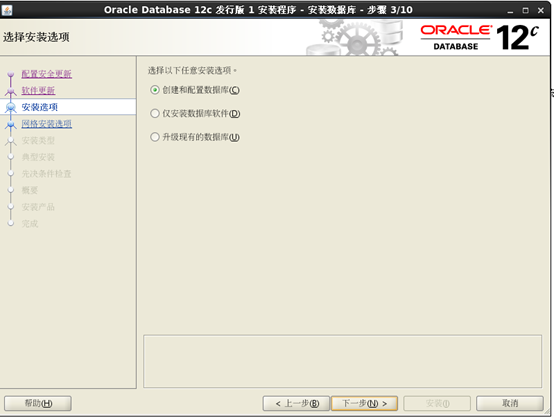This screenshot has width=554, height=418.
Task: Click the installer window title text
Action: pos(258,10)
